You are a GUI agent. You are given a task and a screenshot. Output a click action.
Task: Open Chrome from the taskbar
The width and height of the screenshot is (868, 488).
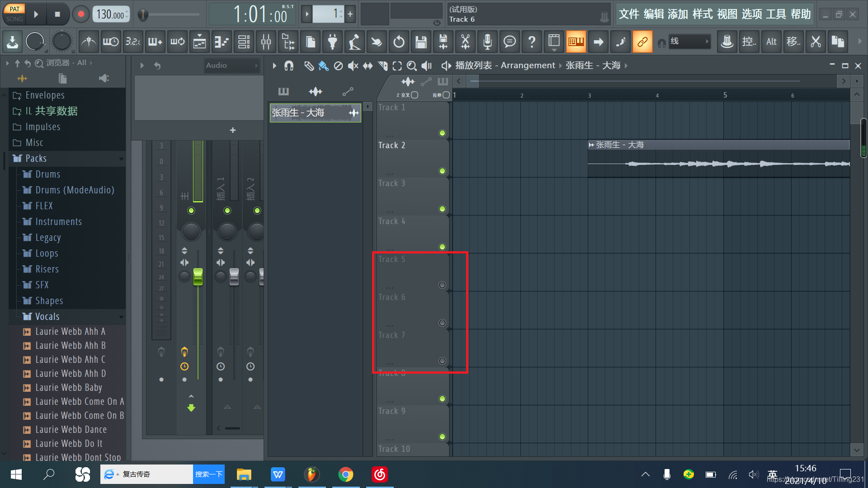(346, 474)
